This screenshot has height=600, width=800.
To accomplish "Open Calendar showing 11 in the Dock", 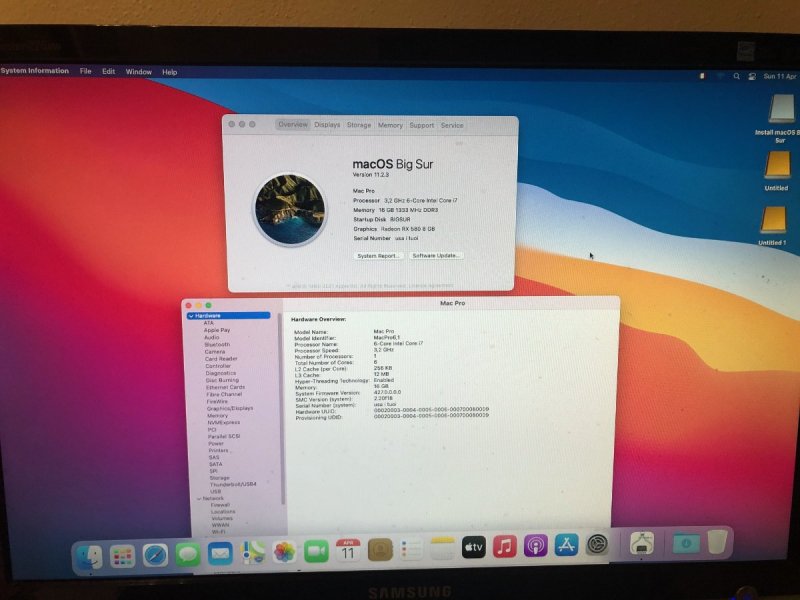I will [x=348, y=551].
